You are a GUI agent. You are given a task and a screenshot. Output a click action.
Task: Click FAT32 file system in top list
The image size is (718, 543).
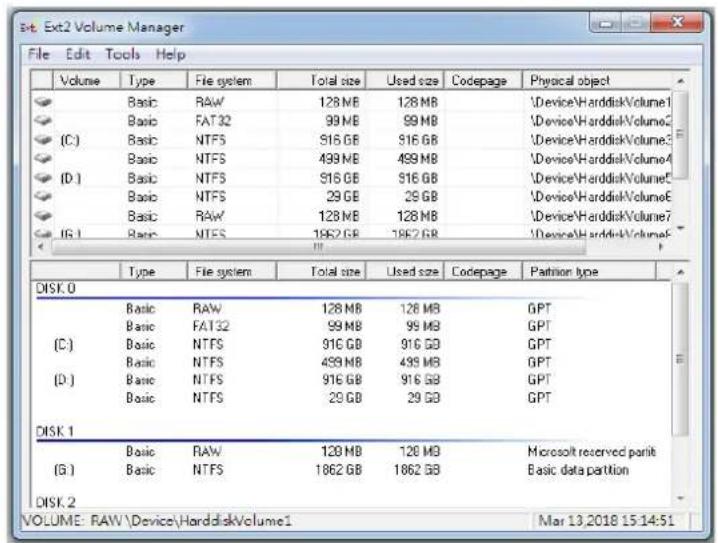(213, 121)
